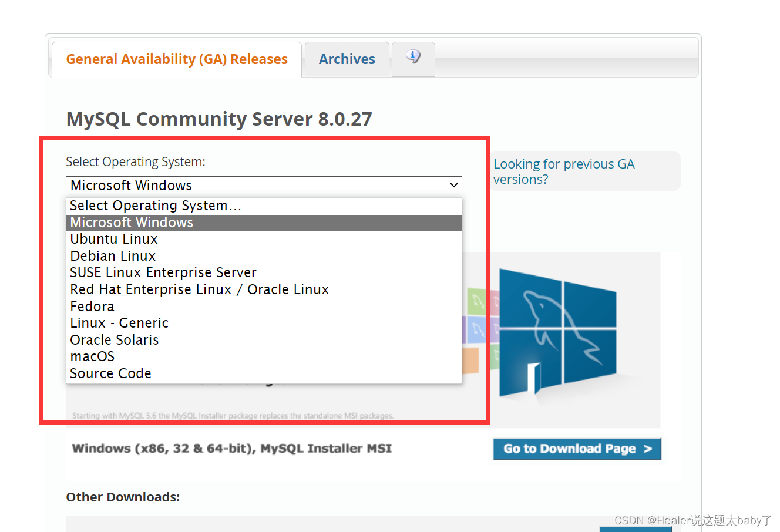Pick Microsoft Windows from the list
The image size is (780, 532).
point(264,223)
